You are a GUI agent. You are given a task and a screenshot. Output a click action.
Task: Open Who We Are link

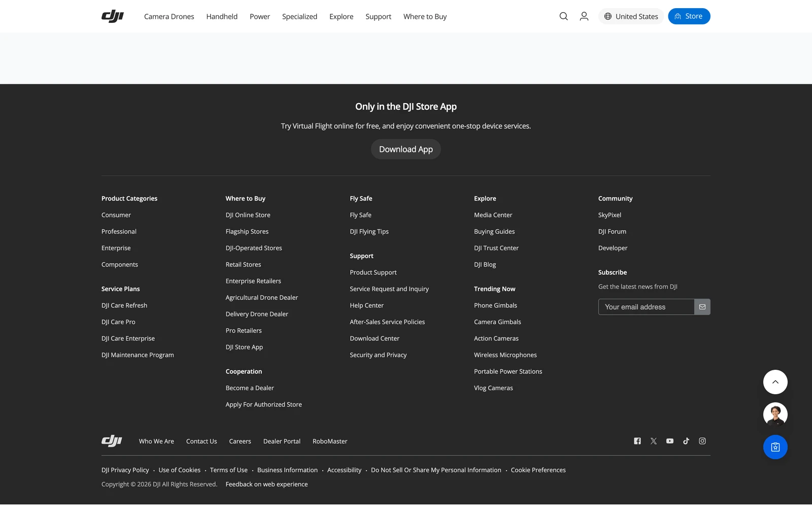156,441
